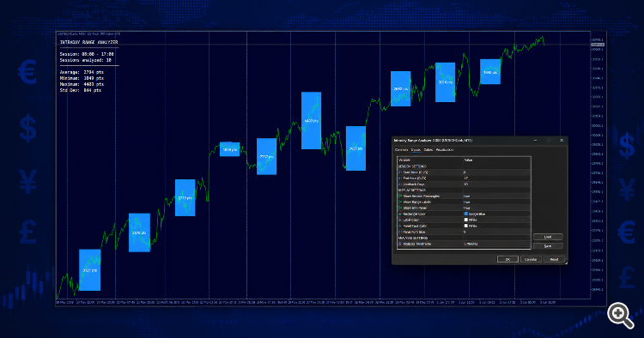
Task: Click the Cancel button
Action: click(x=531, y=259)
